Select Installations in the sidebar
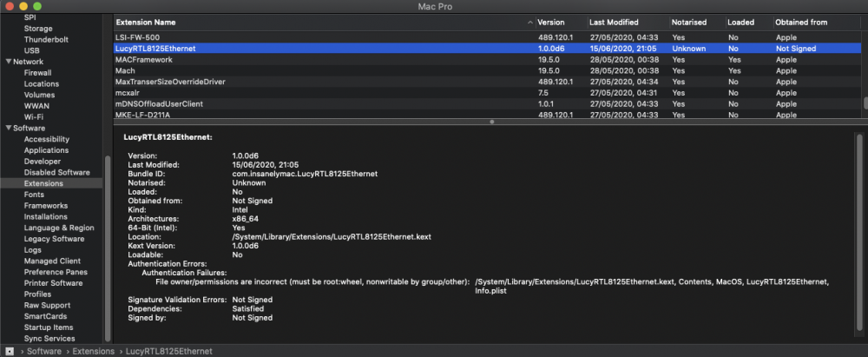The height and width of the screenshot is (357, 868). click(x=46, y=217)
